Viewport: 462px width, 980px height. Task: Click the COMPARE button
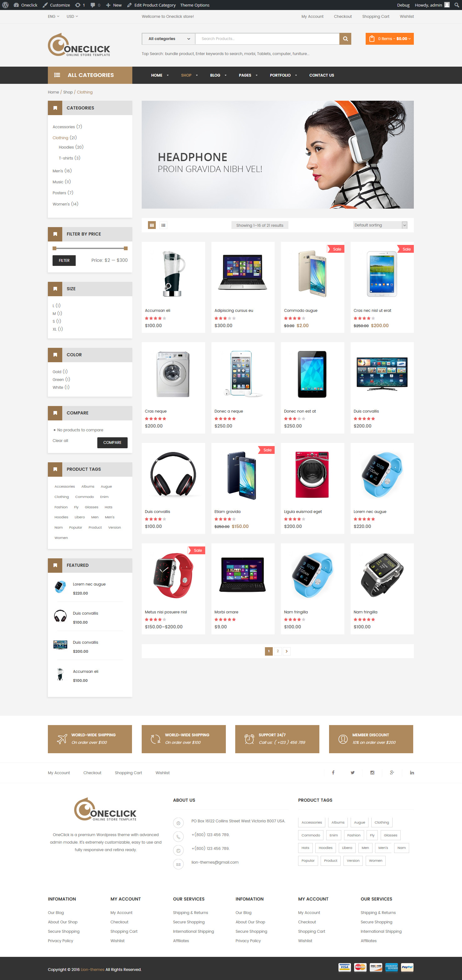pos(112,442)
